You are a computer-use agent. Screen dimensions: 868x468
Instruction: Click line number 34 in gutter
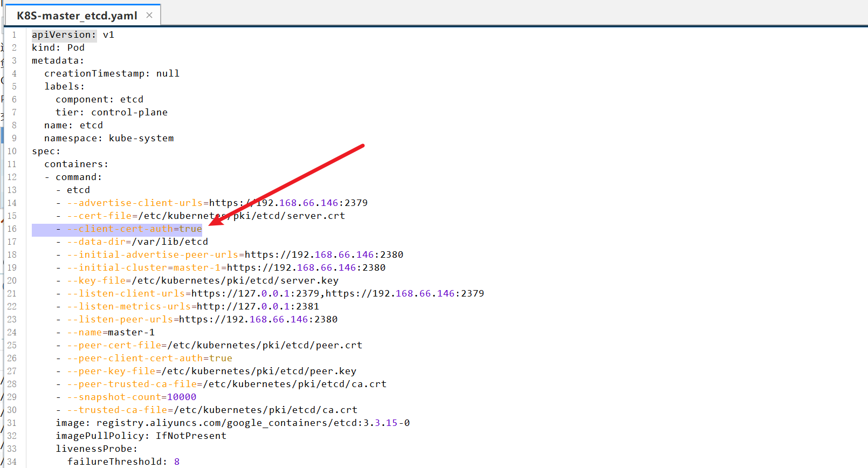tap(12, 462)
